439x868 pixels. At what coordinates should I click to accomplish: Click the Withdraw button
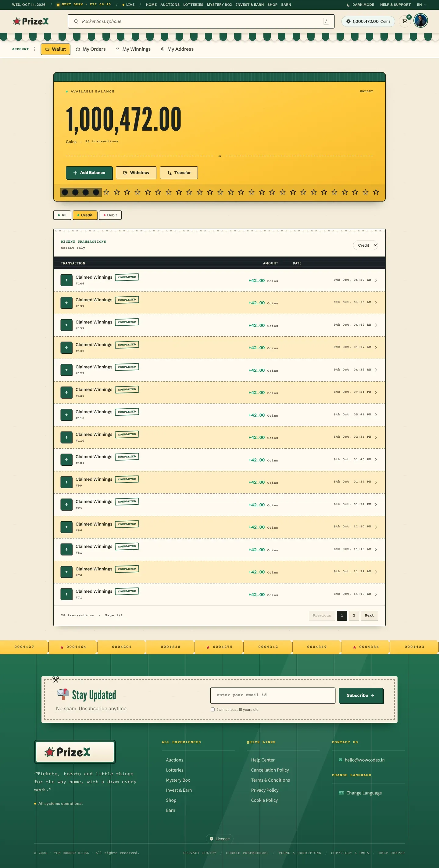(136, 172)
